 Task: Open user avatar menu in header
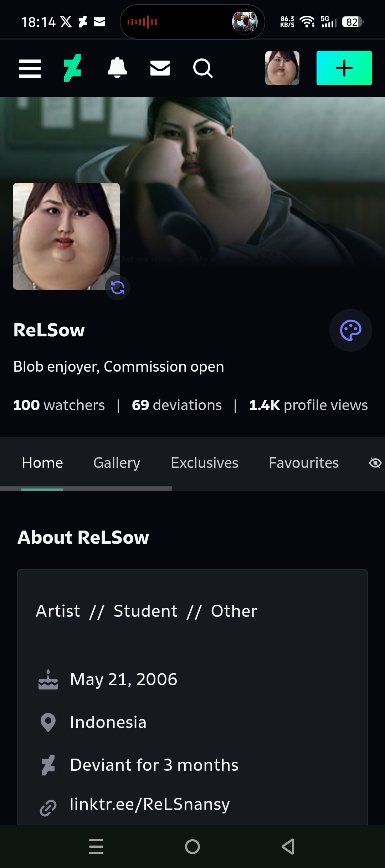tap(282, 68)
